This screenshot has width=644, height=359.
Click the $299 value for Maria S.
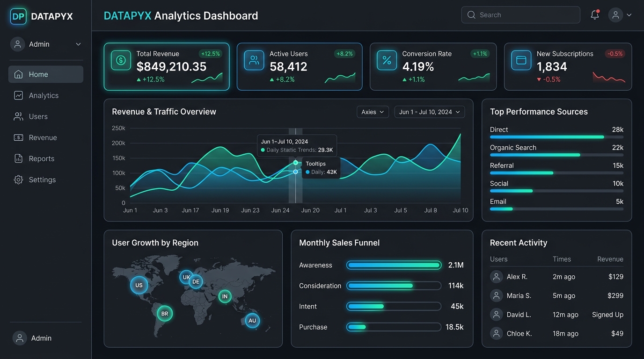coord(615,295)
